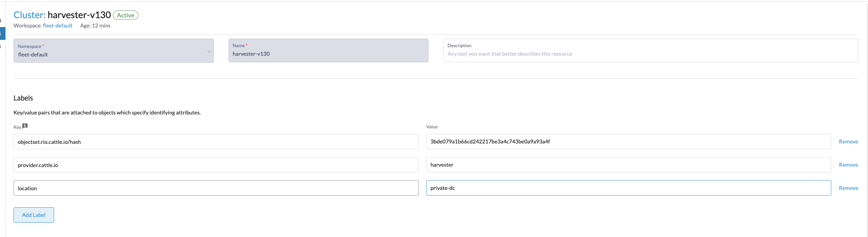Viewport: 868px width, 237px height.
Task: Click the objectset.rio.cattle.io/hash key field
Action: tap(216, 142)
